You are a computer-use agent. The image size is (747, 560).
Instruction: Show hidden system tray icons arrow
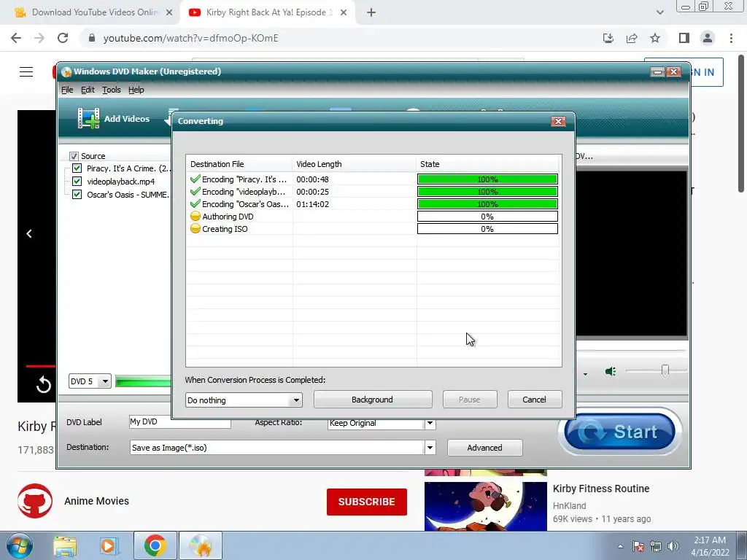[620, 546]
